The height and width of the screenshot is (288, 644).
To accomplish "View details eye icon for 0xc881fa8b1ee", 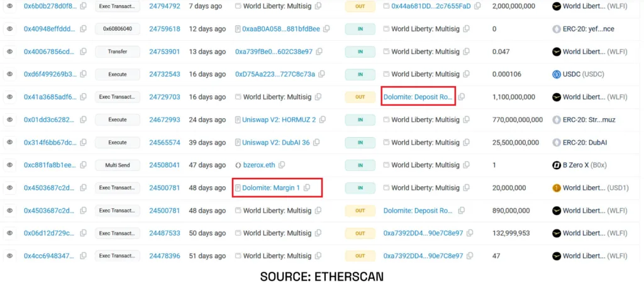I will pyautogui.click(x=9, y=165).
